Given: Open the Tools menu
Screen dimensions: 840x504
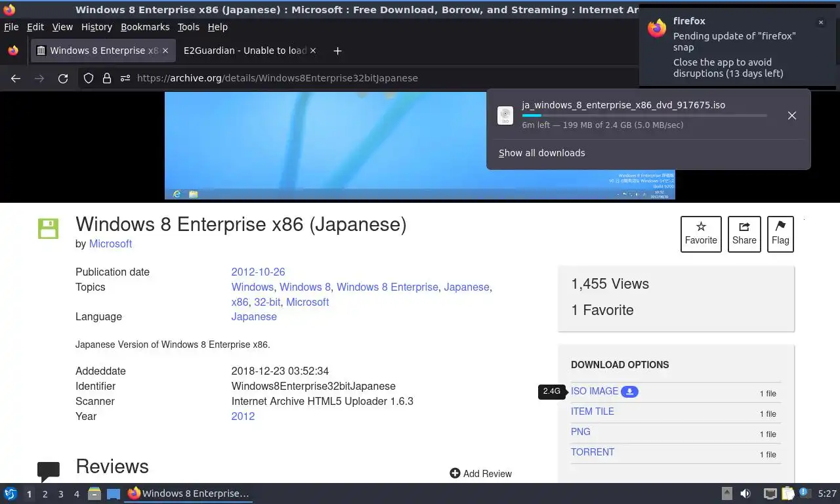Looking at the screenshot, I should coord(188,27).
